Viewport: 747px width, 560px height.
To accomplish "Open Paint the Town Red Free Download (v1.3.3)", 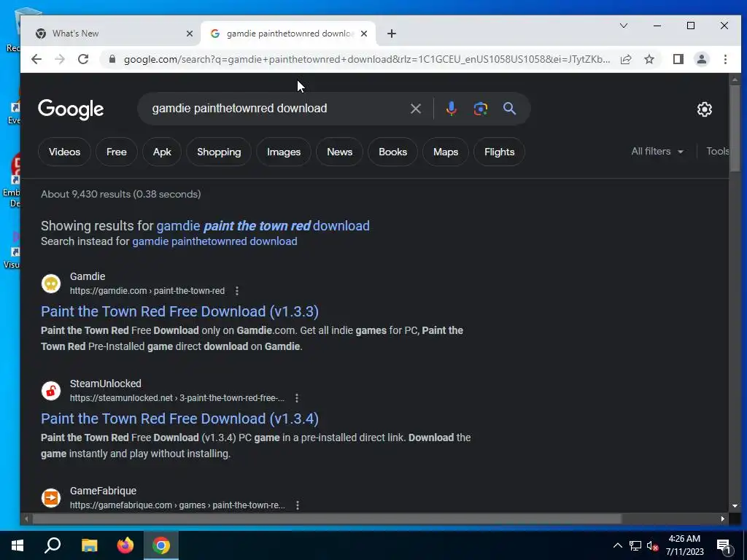I will [179, 311].
